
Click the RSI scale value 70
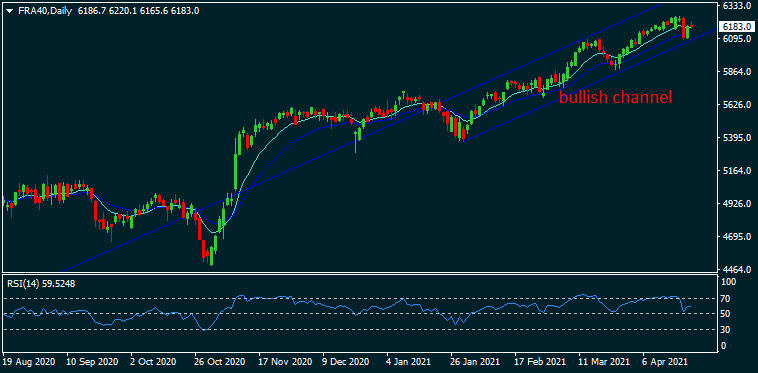click(x=725, y=299)
